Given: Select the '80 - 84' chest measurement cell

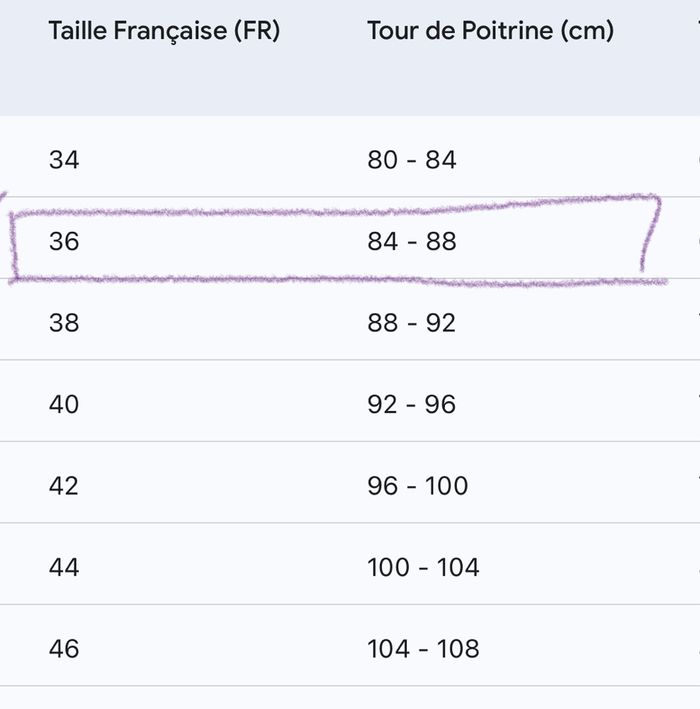Looking at the screenshot, I should tap(412, 160).
